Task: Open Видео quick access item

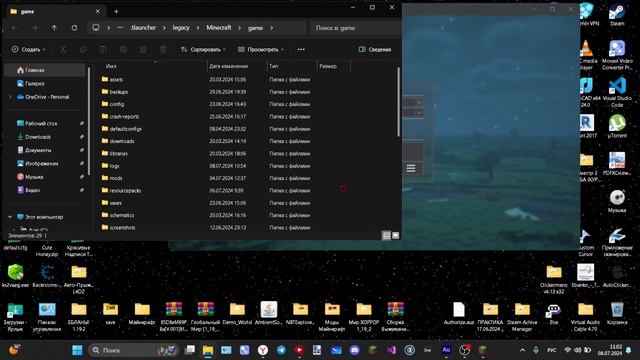Action: click(x=45, y=190)
